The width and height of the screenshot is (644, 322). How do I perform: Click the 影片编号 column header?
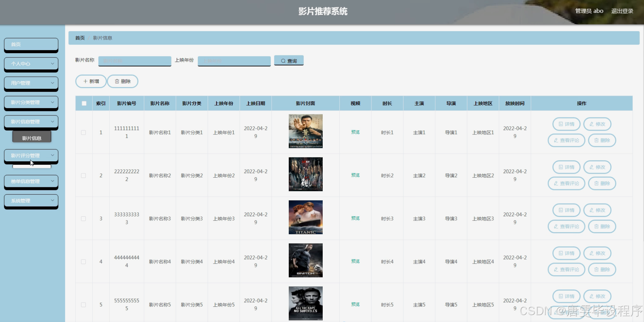click(127, 103)
